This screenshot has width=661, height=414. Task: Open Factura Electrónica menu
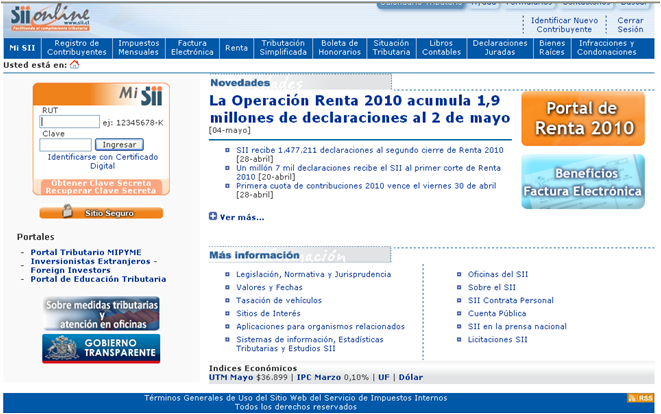(x=192, y=48)
